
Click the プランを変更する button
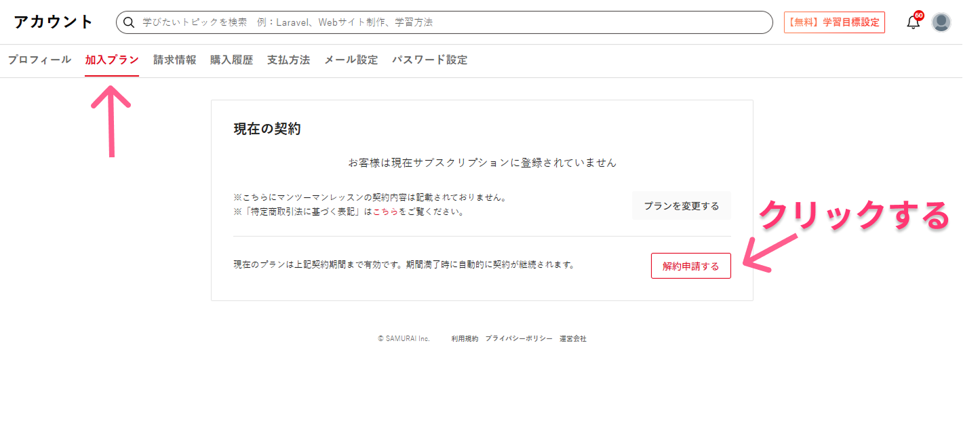point(681,205)
